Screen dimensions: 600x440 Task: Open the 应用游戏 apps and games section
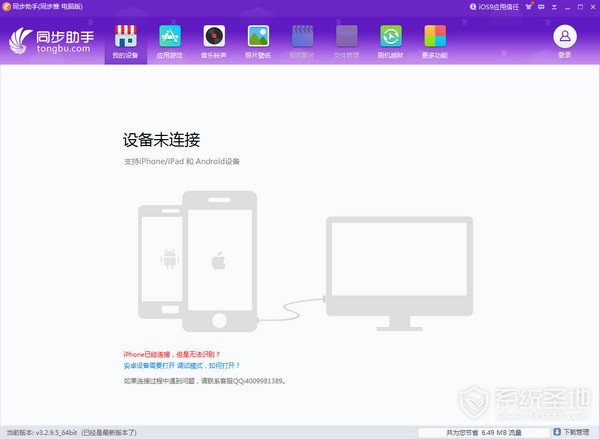(x=170, y=42)
